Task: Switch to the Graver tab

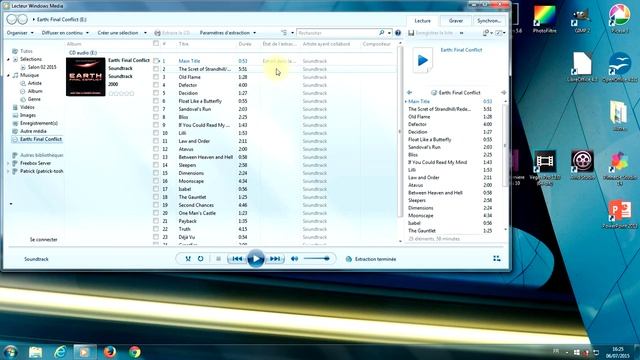Action: coord(456,20)
